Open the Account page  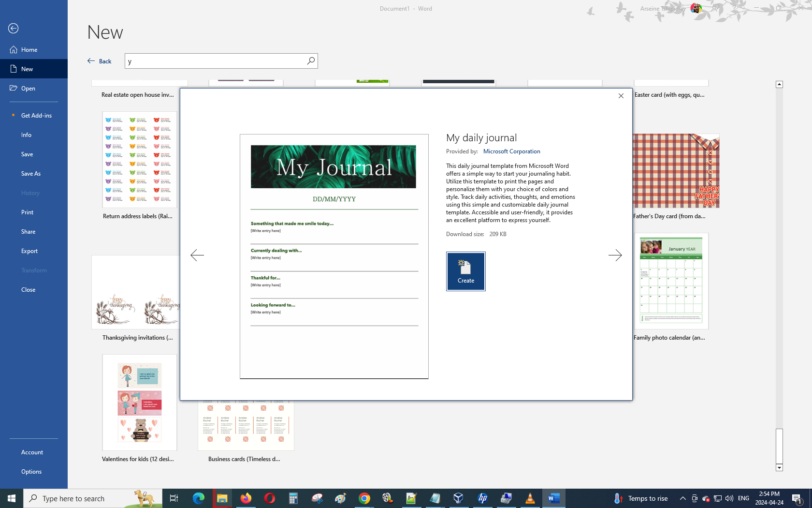pyautogui.click(x=32, y=452)
